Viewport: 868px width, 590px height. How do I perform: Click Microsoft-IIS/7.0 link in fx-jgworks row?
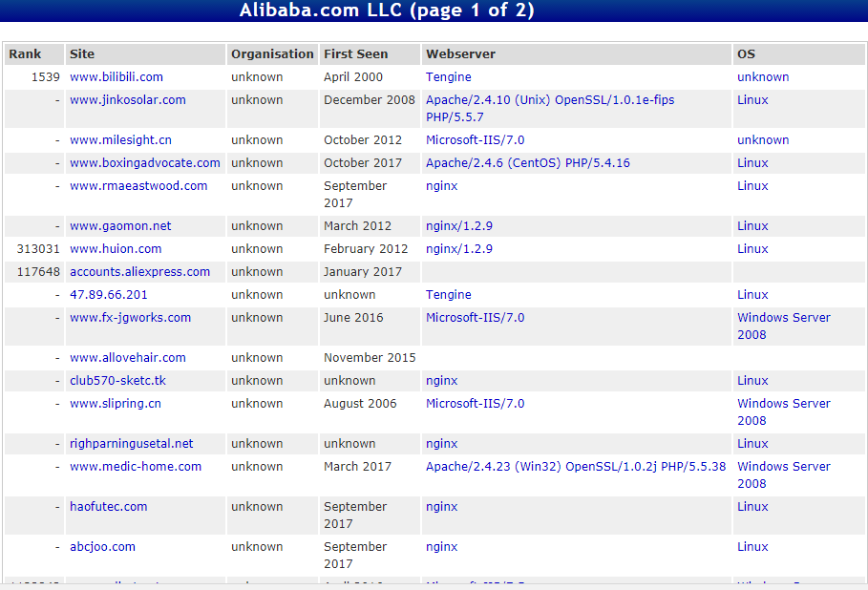pos(475,318)
